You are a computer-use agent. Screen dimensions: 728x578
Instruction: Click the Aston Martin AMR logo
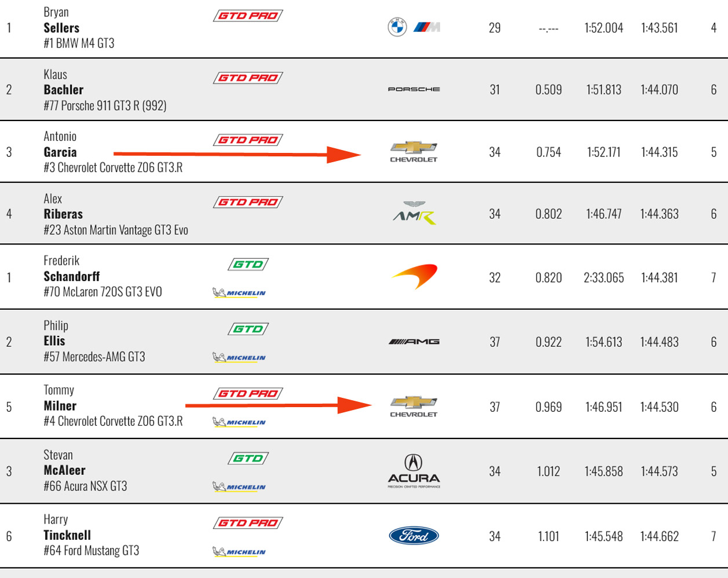(414, 213)
